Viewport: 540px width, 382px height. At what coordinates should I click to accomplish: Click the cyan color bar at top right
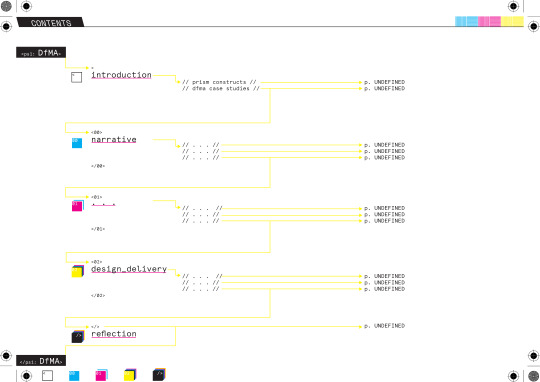click(x=466, y=21)
